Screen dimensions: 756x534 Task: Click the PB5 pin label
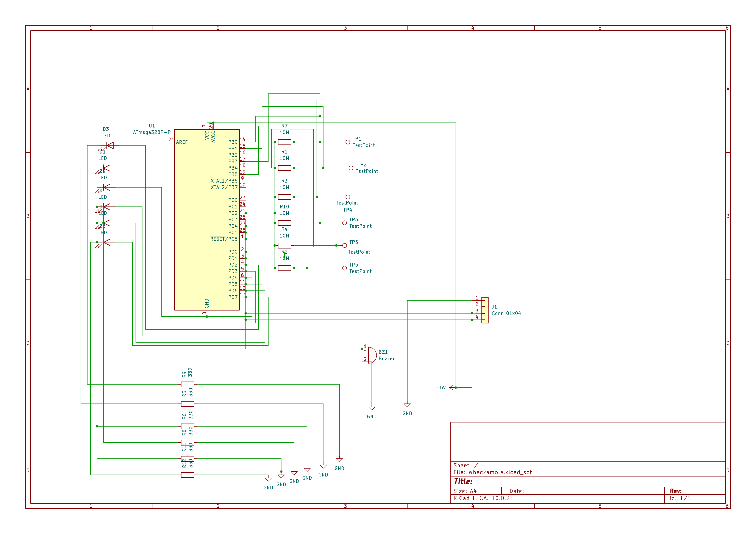pyautogui.click(x=233, y=174)
